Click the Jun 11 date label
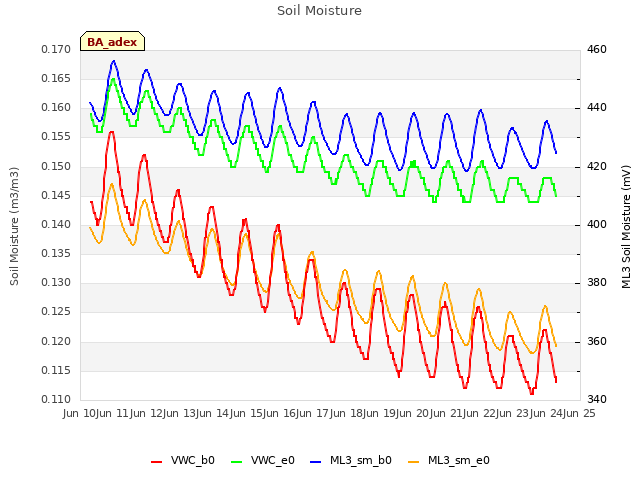640x480 pixels. point(113,413)
